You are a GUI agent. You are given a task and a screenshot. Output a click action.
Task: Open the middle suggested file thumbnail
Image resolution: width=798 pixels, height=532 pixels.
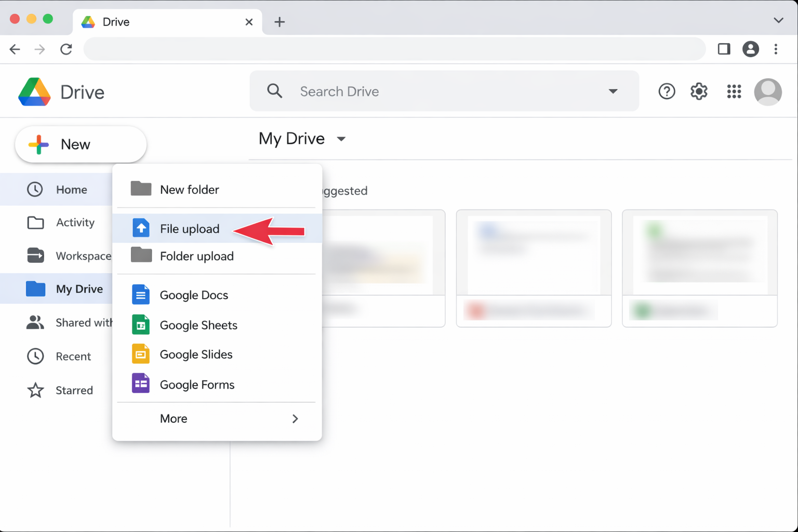[534, 269]
